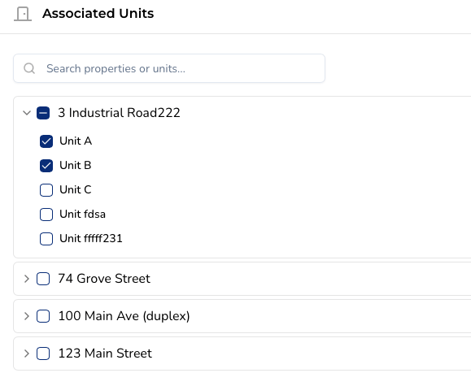Tick the 100 Main Ave (duplex) checkbox
Viewport: 471px width, 373px height.
pyautogui.click(x=43, y=316)
